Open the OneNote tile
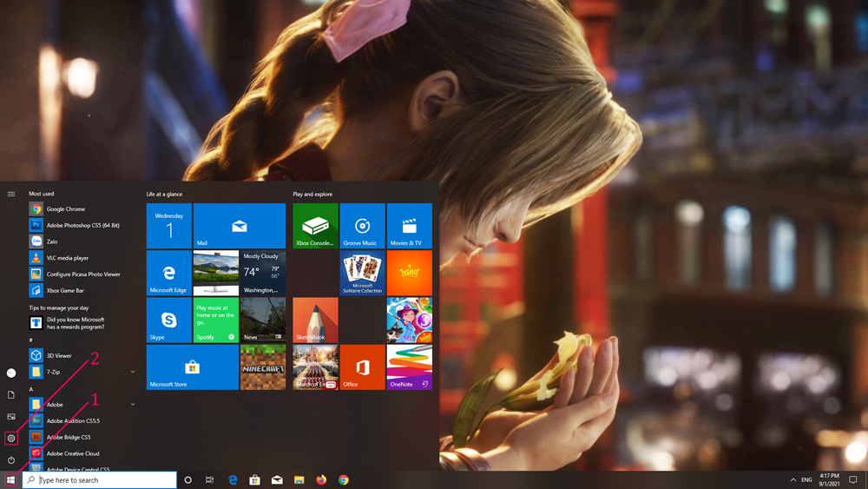868x489 pixels. coord(410,367)
